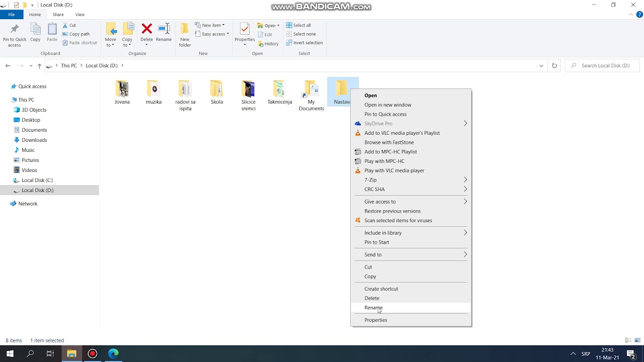This screenshot has height=362, width=644.
Task: Select the Slicice snimci folder
Action: click(248, 96)
